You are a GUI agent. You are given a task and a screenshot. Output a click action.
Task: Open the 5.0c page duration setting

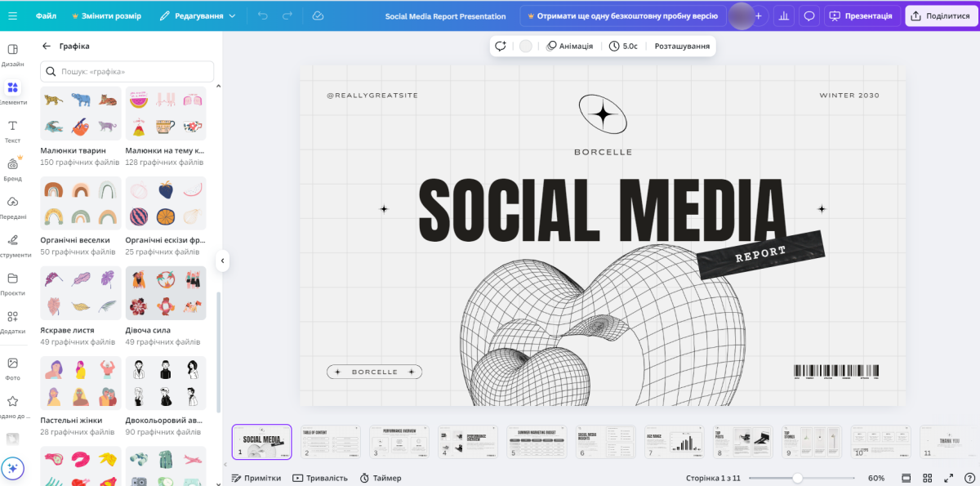[624, 47]
